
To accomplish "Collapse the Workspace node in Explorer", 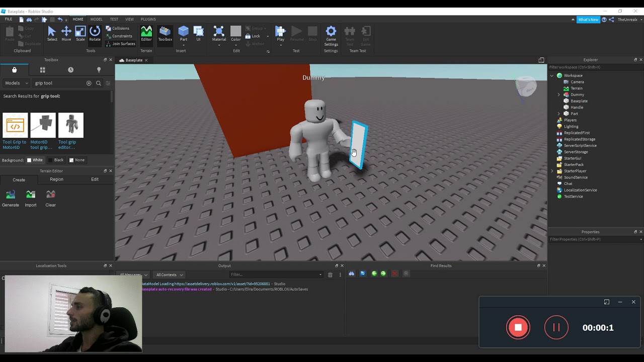I will (552, 75).
